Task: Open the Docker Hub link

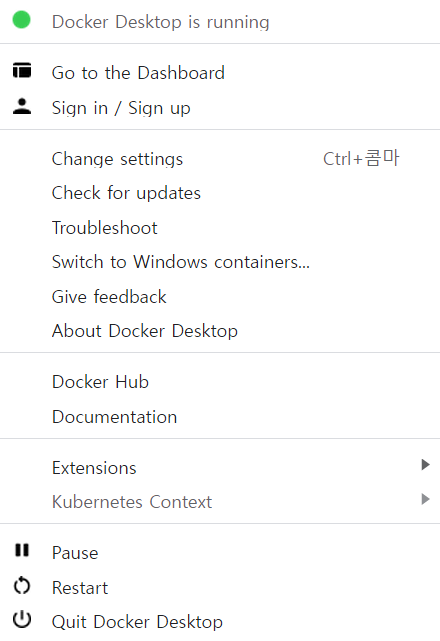Action: (220, 382)
